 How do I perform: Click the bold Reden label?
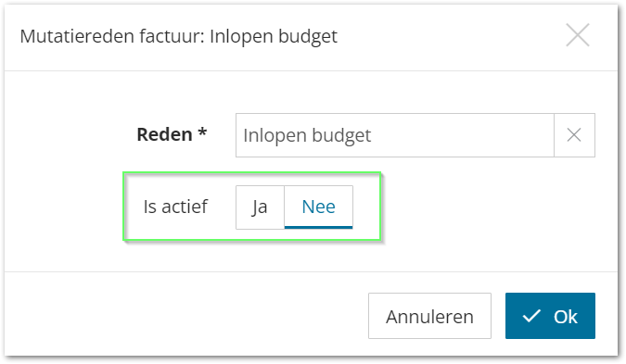[164, 134]
